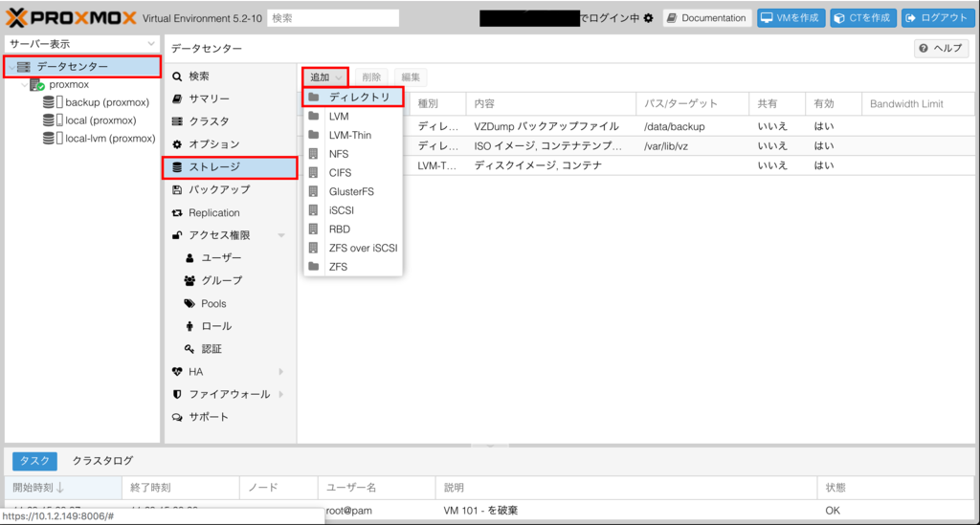Click the ユーザー person icon
980x525 pixels.
click(190, 258)
